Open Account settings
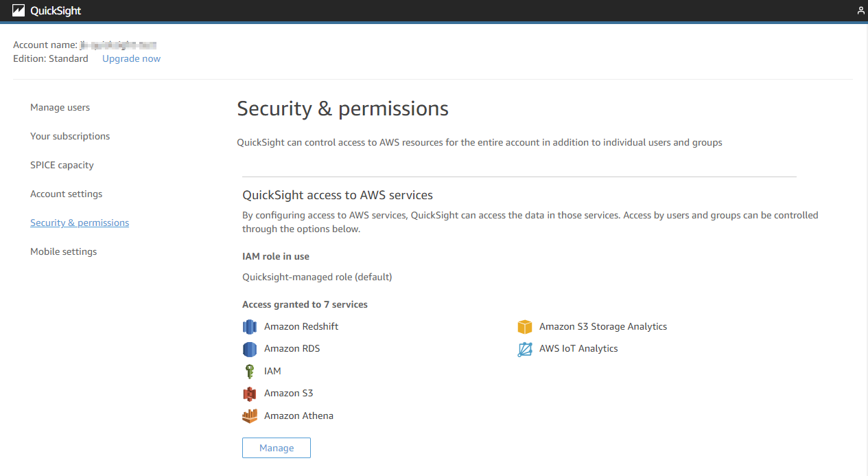 pyautogui.click(x=66, y=194)
